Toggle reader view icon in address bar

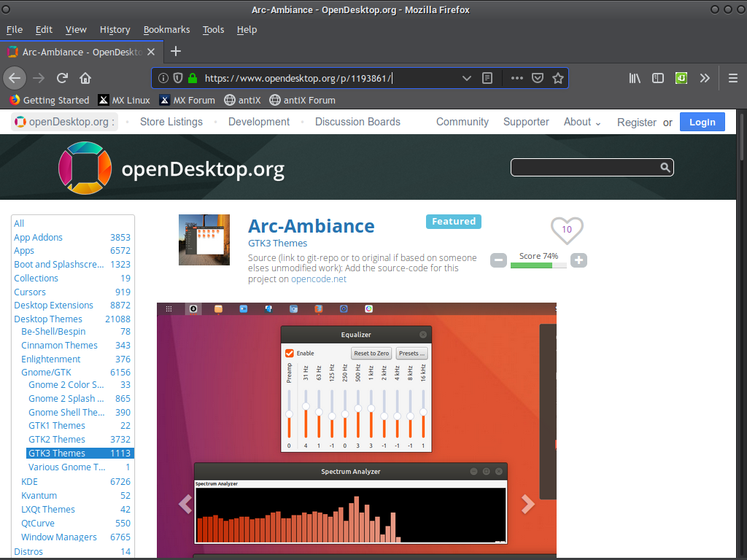click(487, 78)
